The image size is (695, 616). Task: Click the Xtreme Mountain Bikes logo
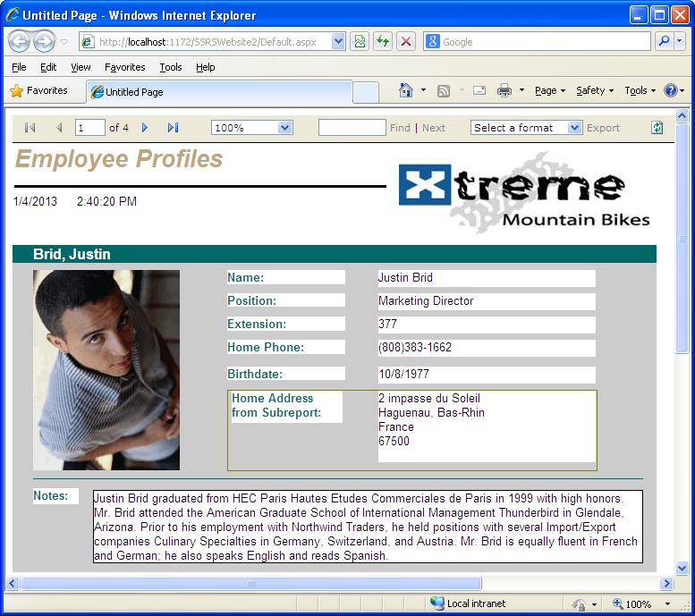pos(524,194)
